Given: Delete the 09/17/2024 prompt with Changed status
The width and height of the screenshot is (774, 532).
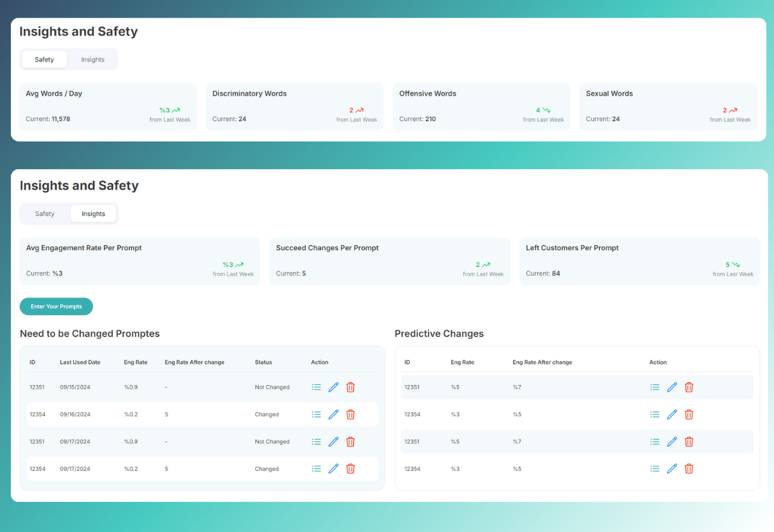Looking at the screenshot, I should pos(350,469).
